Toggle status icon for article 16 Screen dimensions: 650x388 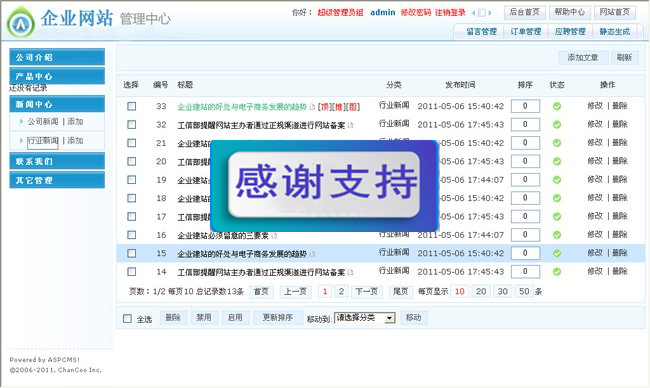coord(557,235)
